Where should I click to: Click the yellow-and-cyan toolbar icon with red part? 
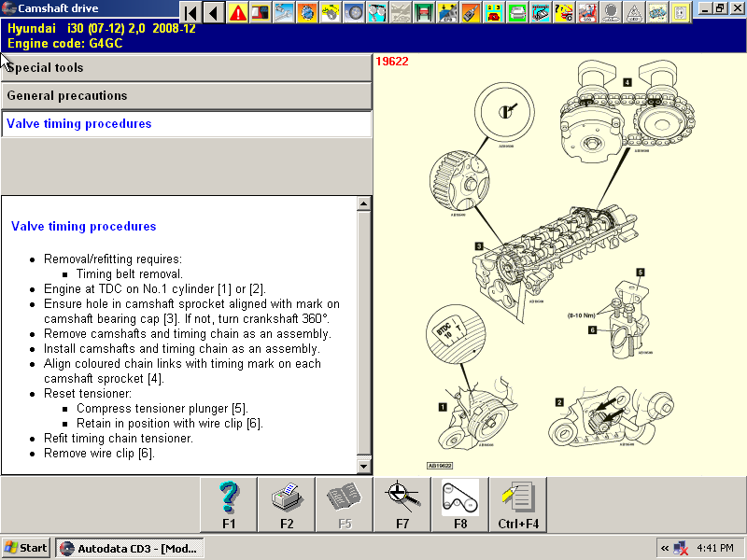pos(494,12)
